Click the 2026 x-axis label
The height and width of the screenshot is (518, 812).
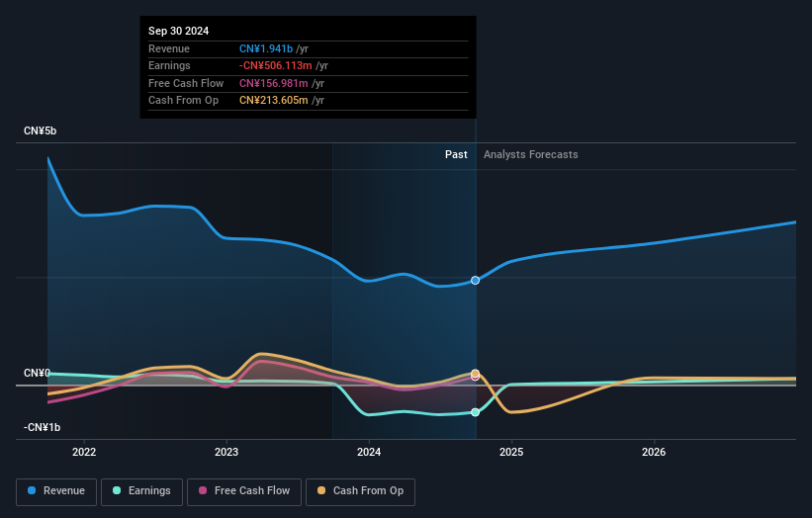click(x=654, y=453)
